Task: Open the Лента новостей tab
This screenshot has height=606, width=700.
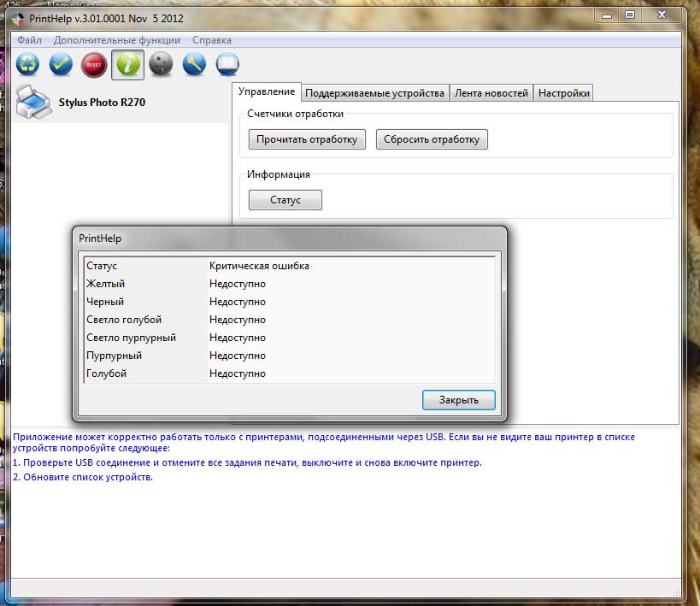Action: [491, 93]
